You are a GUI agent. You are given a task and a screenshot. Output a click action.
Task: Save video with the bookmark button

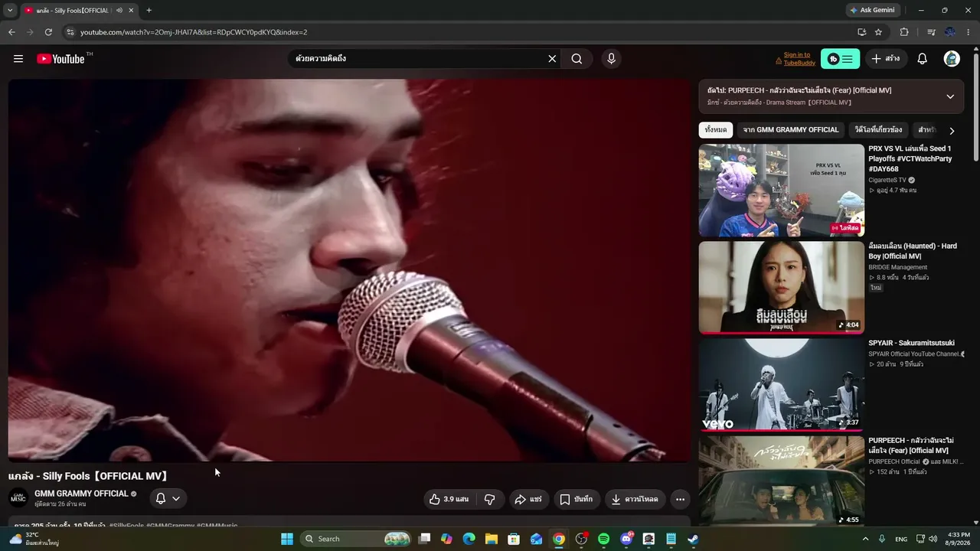576,499
